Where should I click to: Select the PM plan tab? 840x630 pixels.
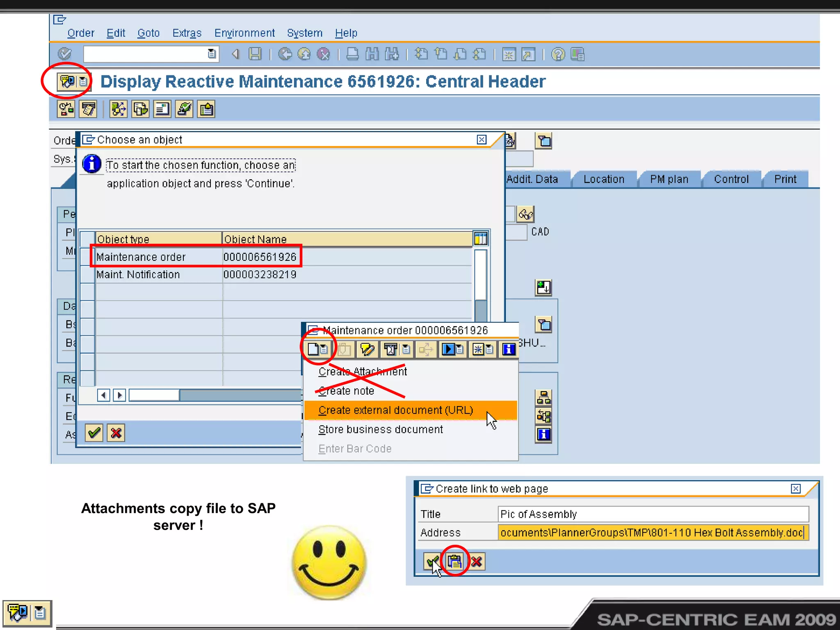coord(669,179)
